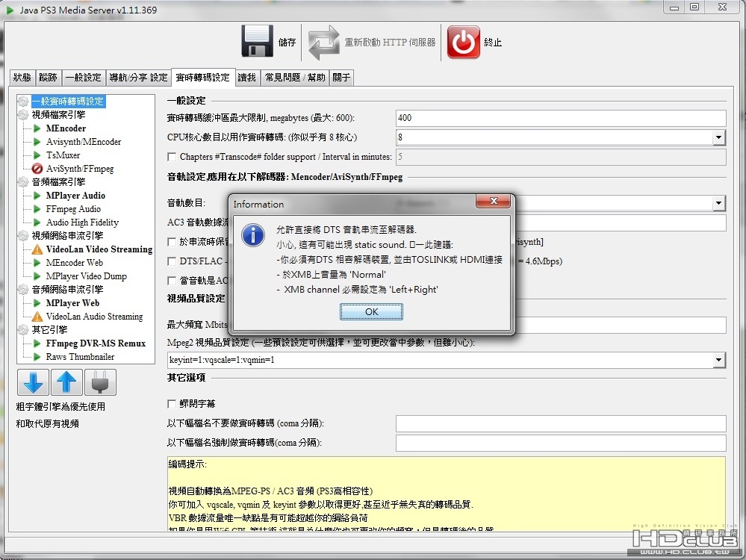The width and height of the screenshot is (746, 560).
Task: Select MEncoder engine in the tree
Action: [66, 128]
